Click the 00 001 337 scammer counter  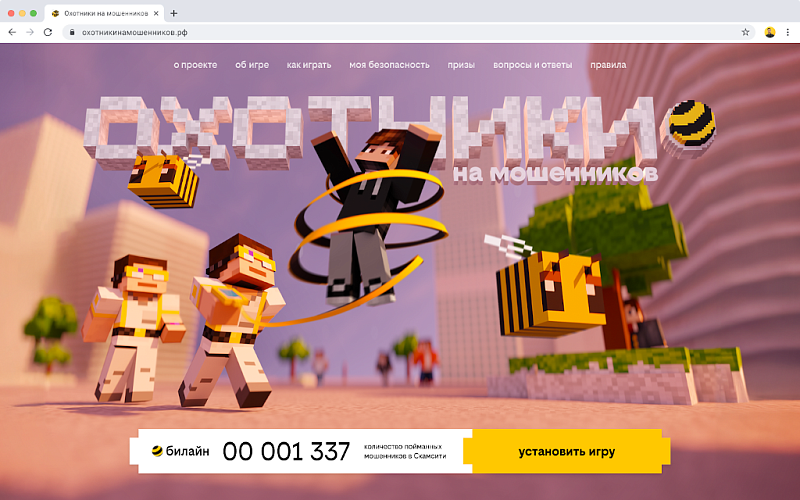pyautogui.click(x=286, y=451)
